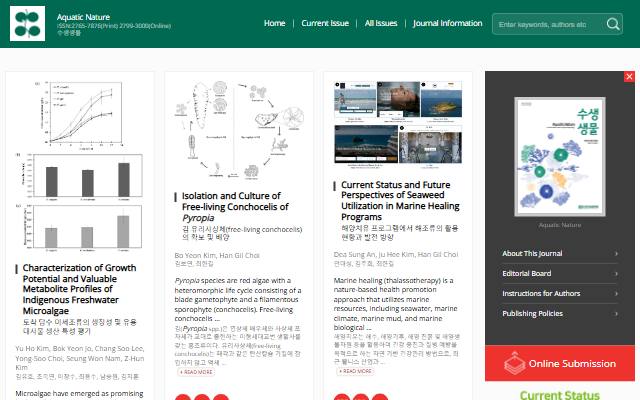
Task: Click the search magnifier icon
Action: [x=613, y=24]
